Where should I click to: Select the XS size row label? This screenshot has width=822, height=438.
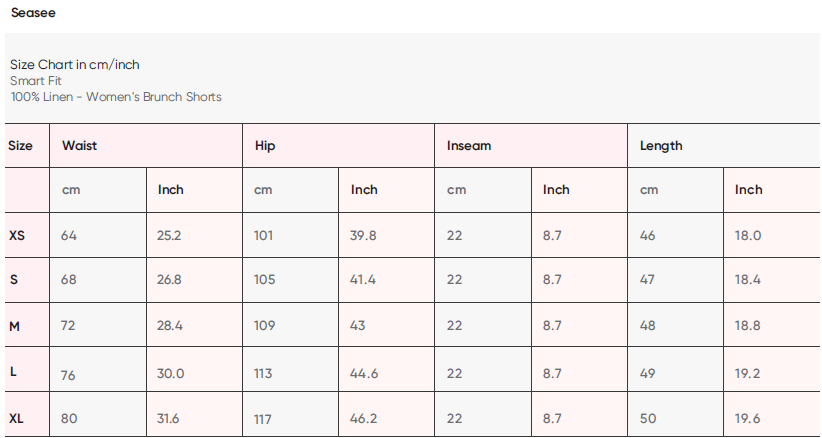[x=17, y=236]
